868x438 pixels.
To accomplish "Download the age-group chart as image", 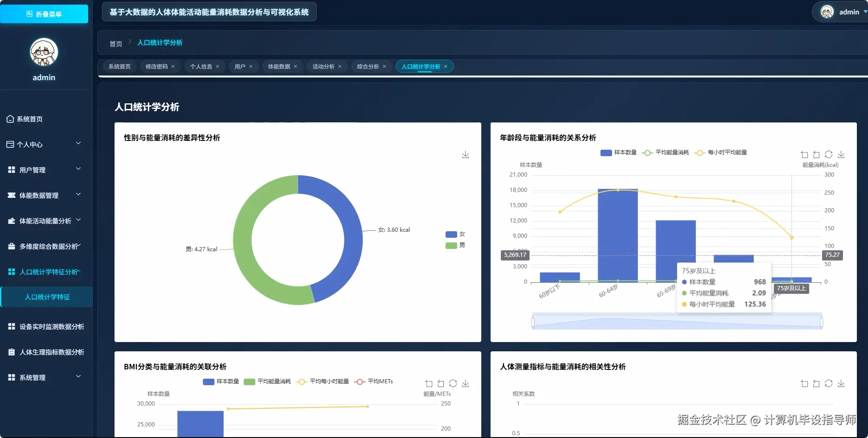I will (x=841, y=155).
